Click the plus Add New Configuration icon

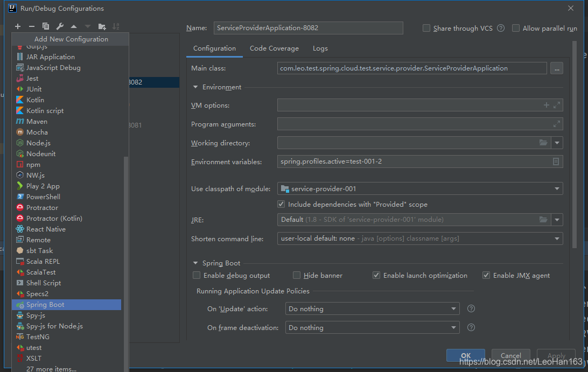(x=18, y=26)
